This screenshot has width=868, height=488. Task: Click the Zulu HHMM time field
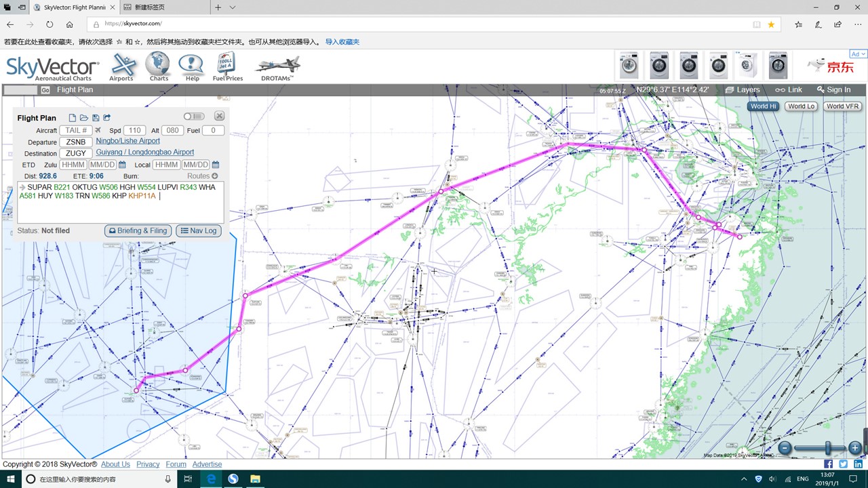(x=73, y=165)
